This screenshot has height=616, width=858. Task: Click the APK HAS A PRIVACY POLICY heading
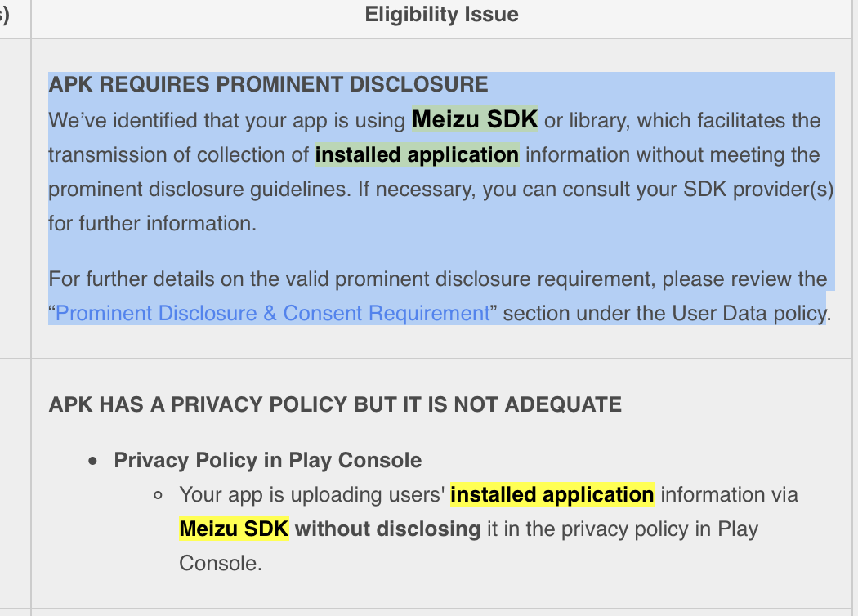[335, 405]
